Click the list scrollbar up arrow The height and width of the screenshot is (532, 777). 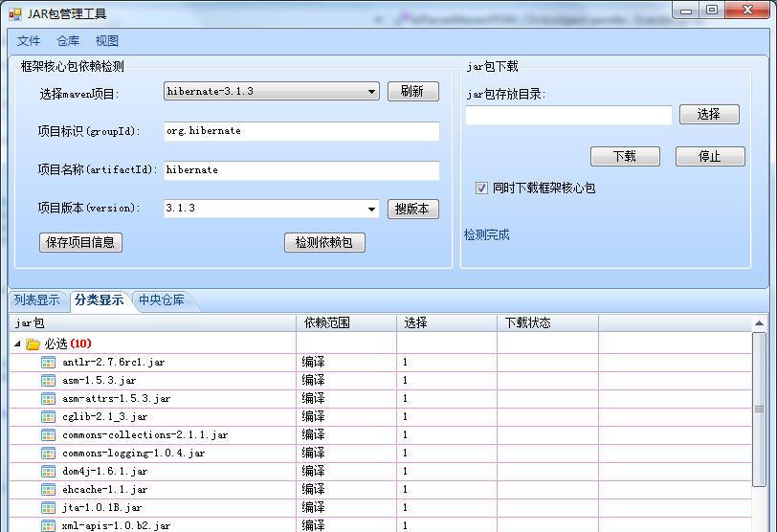click(759, 323)
